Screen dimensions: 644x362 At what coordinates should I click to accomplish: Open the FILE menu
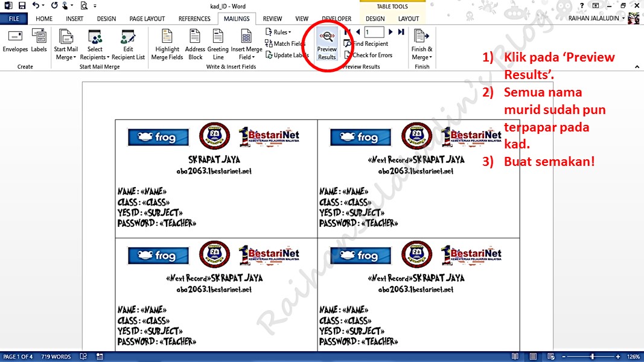tap(13, 18)
